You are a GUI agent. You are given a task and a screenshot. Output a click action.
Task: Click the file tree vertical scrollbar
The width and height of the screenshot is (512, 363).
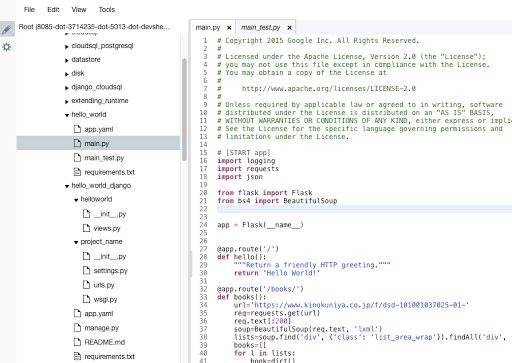tap(184, 110)
